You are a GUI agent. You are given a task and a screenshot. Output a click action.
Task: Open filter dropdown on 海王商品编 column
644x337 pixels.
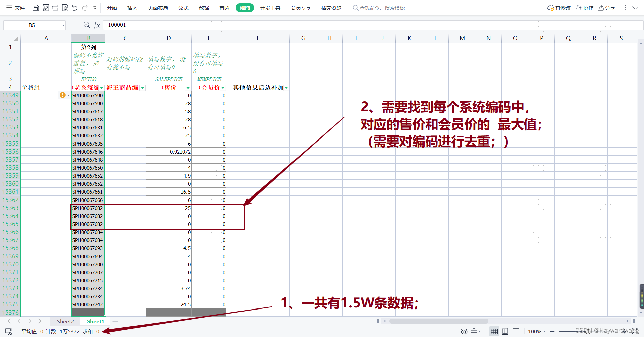pos(143,88)
